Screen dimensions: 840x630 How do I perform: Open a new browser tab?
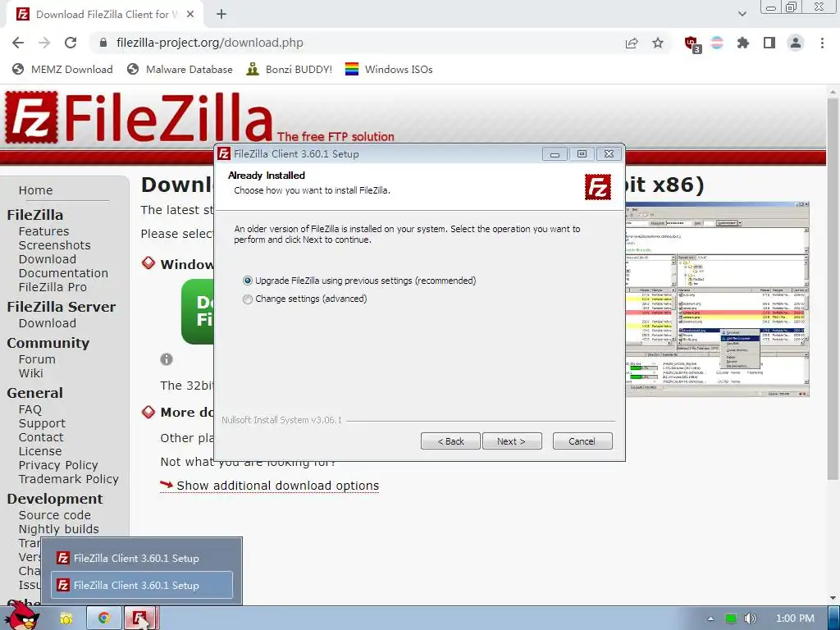tap(221, 15)
